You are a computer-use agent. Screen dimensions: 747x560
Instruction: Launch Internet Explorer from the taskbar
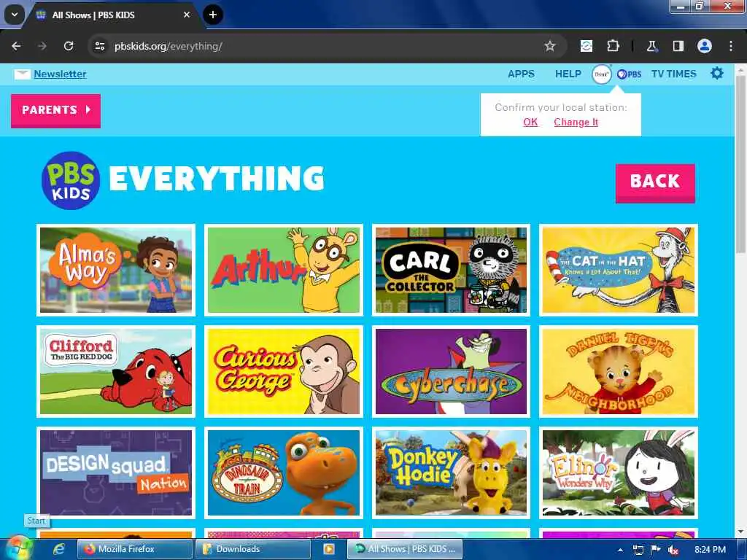click(x=58, y=549)
